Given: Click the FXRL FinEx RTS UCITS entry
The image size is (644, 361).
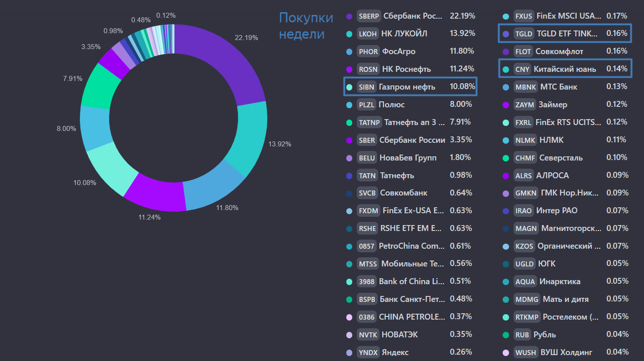Looking at the screenshot, I should (x=565, y=122).
